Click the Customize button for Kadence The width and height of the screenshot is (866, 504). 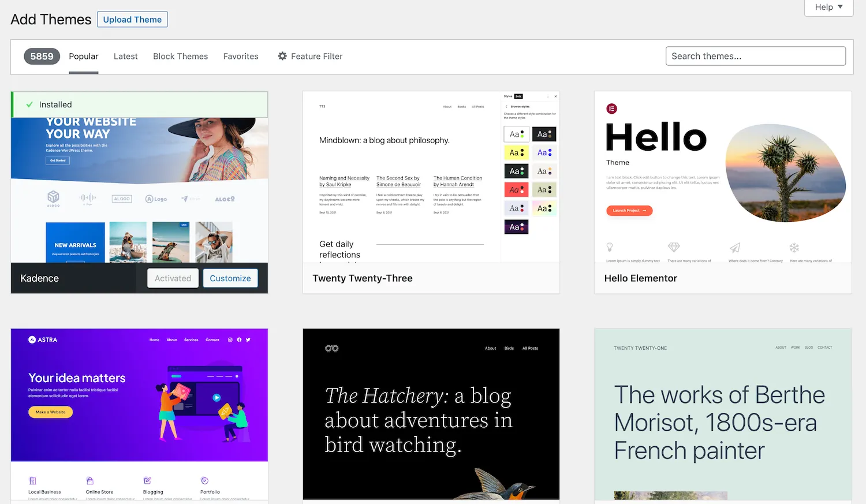(x=230, y=278)
